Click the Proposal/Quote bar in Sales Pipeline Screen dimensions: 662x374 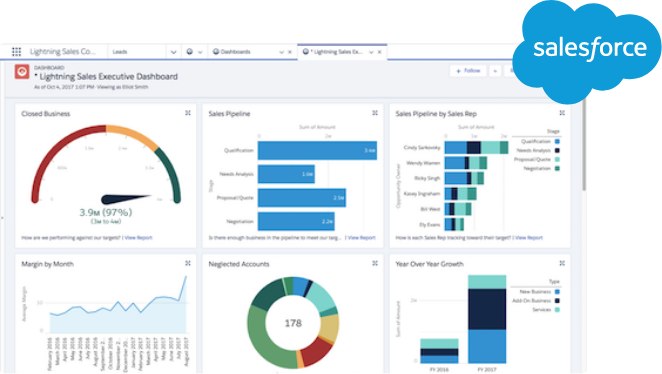[x=302, y=198]
